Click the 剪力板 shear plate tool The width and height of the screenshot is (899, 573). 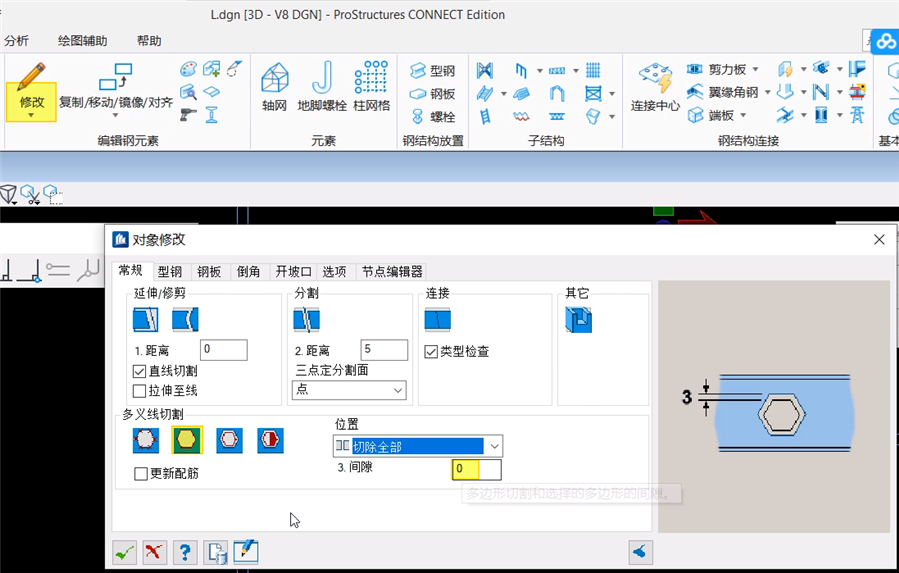point(717,69)
